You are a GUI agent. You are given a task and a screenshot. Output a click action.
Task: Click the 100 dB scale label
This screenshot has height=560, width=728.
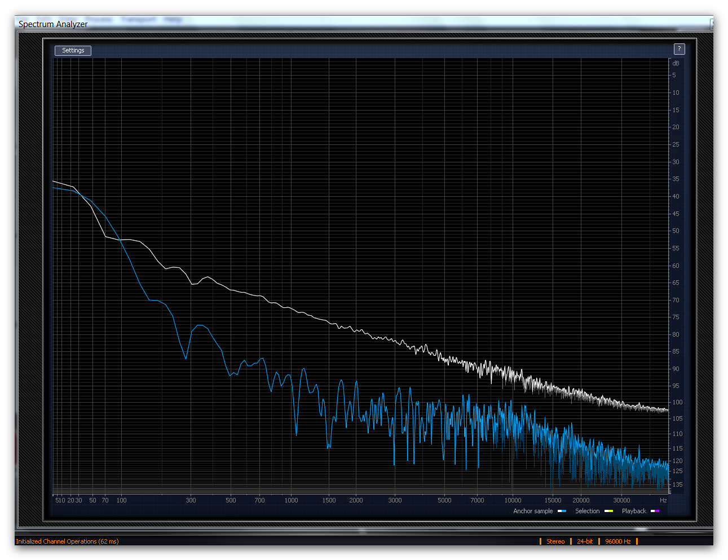677,402
